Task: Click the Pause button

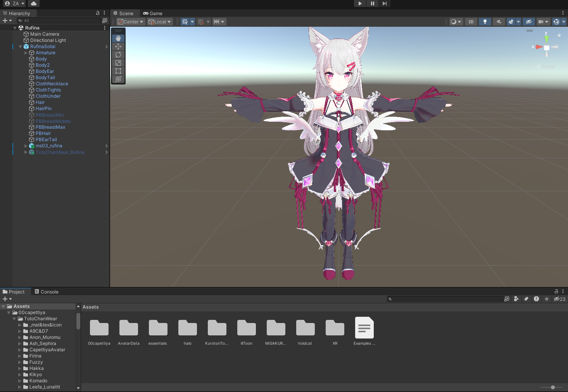Action: coord(372,3)
